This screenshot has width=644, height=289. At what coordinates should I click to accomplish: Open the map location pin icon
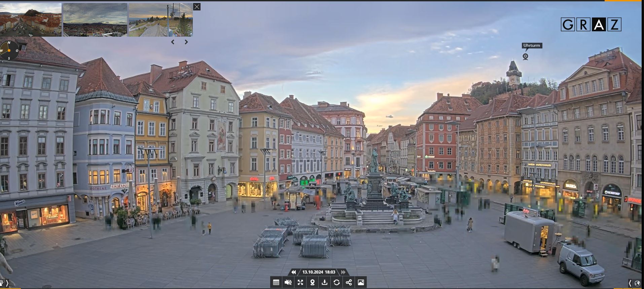pos(312,282)
